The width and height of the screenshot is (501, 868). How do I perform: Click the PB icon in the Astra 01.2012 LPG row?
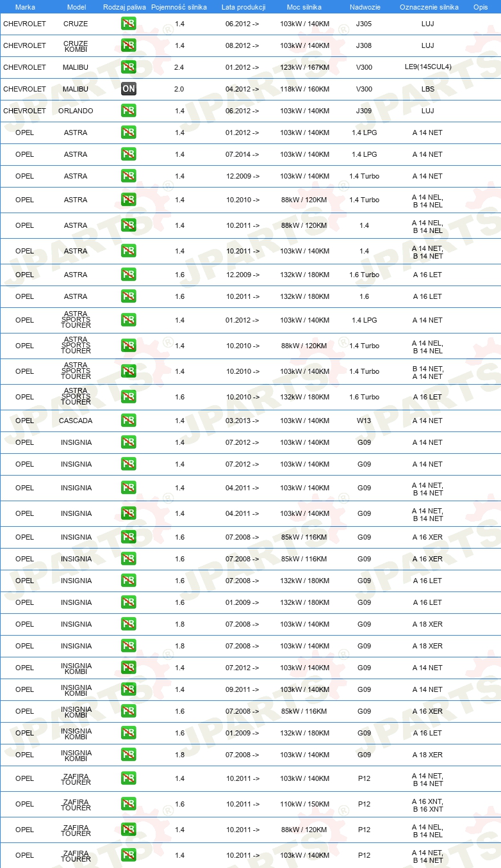[x=129, y=133]
